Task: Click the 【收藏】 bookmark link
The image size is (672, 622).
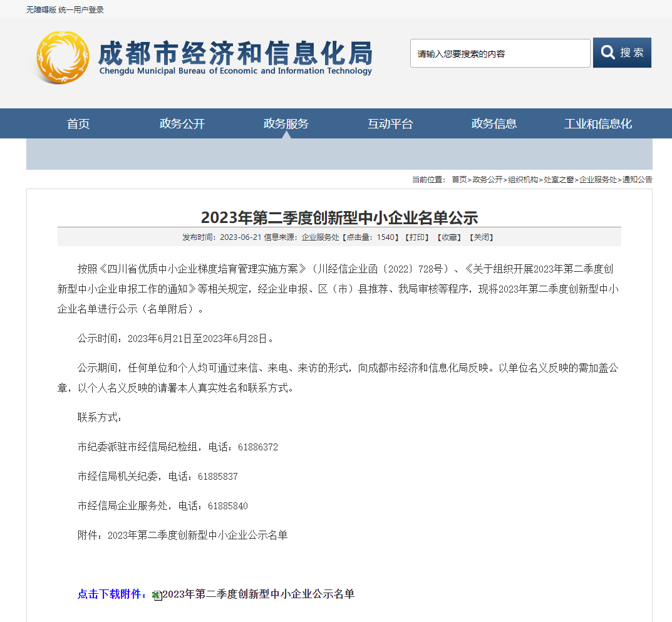Action: [x=449, y=237]
